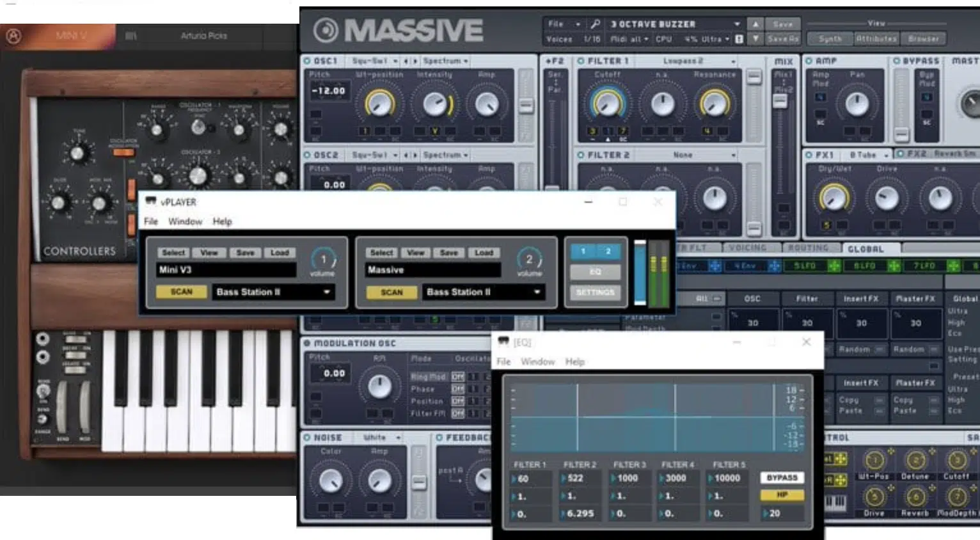Open Help menu in vPlayer window
980x540 pixels.
click(x=222, y=221)
